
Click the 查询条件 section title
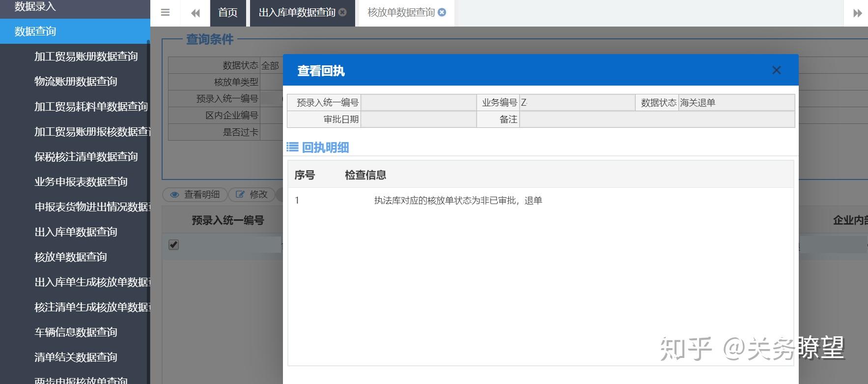coord(210,39)
